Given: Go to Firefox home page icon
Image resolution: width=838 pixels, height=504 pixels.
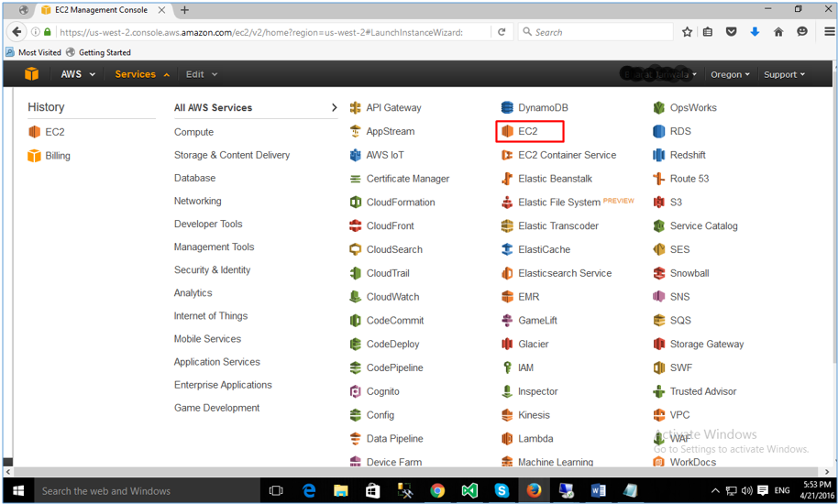Looking at the screenshot, I should click(778, 32).
